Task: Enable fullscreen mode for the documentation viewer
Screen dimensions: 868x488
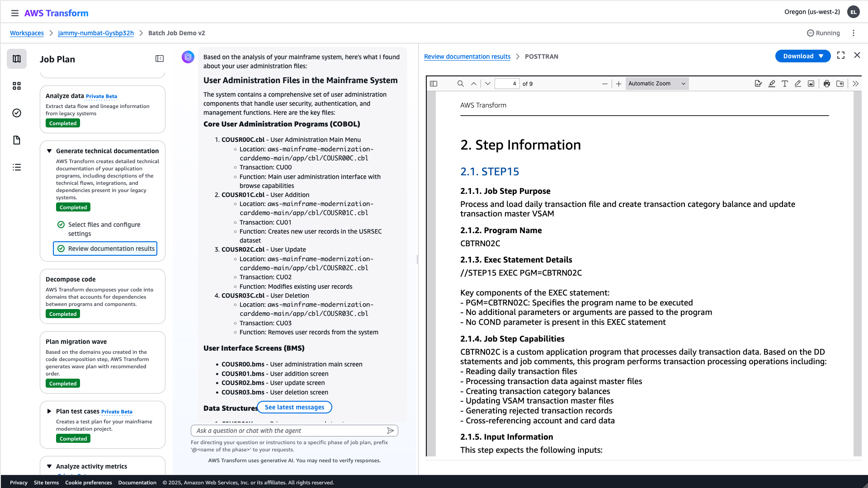Action: [841, 55]
